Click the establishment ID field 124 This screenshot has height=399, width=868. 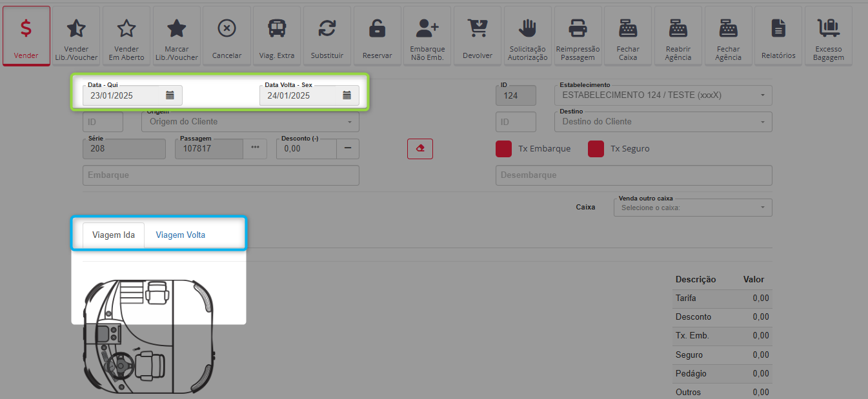click(x=516, y=95)
